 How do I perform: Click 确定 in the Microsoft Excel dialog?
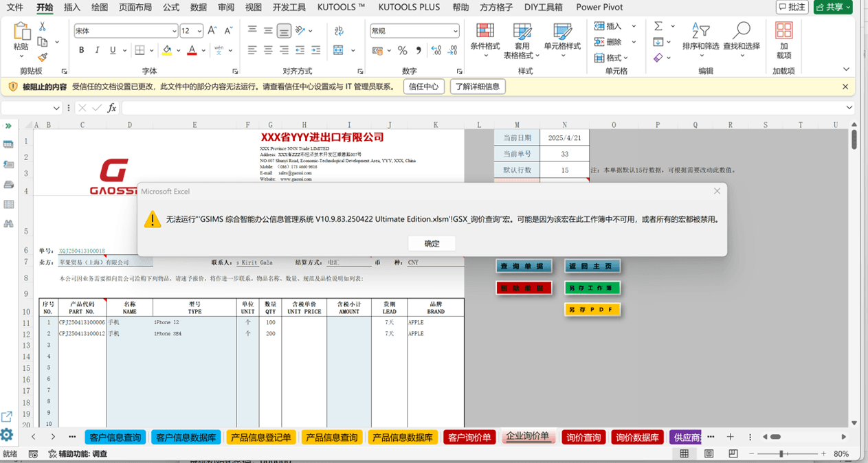click(432, 243)
